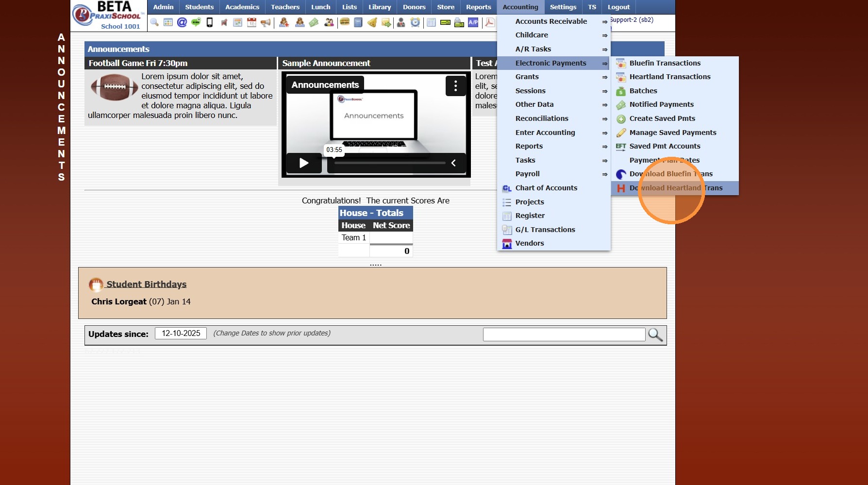
Task: Expand Enter Accounting submenu
Action: pyautogui.click(x=554, y=133)
